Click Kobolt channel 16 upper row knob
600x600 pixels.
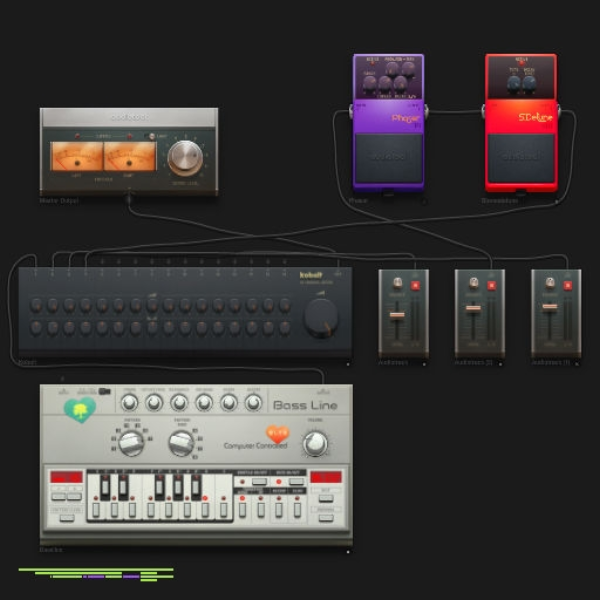pos(285,305)
